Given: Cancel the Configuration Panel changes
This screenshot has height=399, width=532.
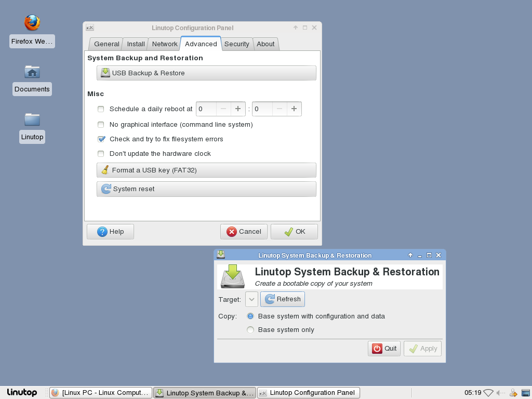Looking at the screenshot, I should [x=244, y=232].
